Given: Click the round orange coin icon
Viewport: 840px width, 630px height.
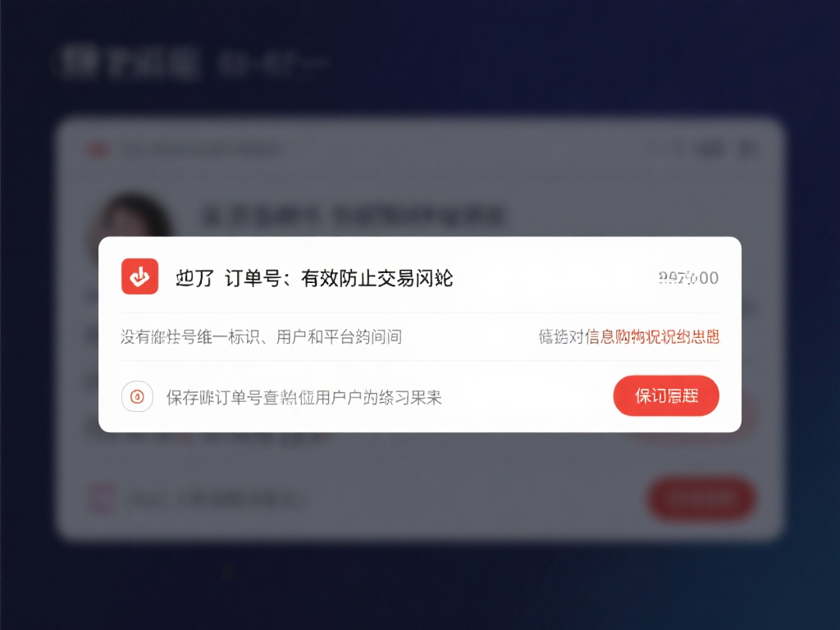Looking at the screenshot, I should (x=137, y=396).
